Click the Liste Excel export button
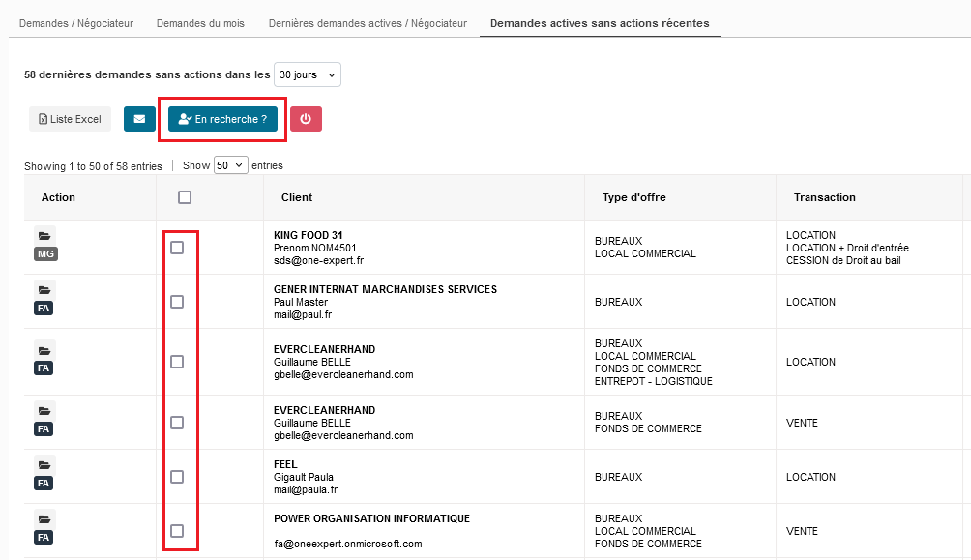The image size is (971, 560). click(x=70, y=119)
